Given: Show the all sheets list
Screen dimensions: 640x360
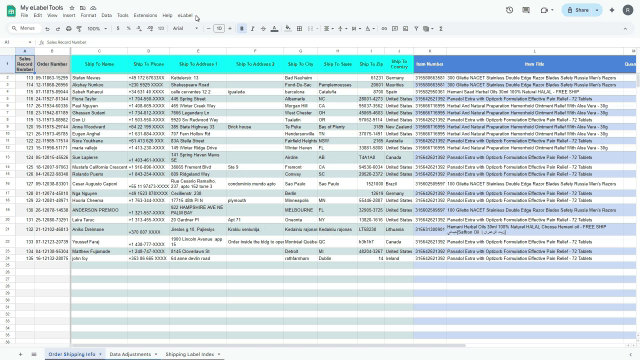Looking at the screenshot, I should pyautogui.click(x=34, y=354).
